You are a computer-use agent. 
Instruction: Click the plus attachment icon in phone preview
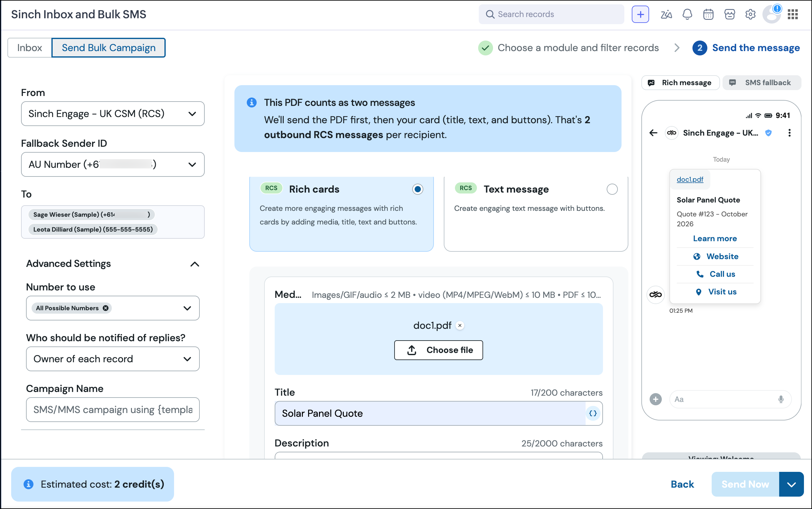(655, 399)
